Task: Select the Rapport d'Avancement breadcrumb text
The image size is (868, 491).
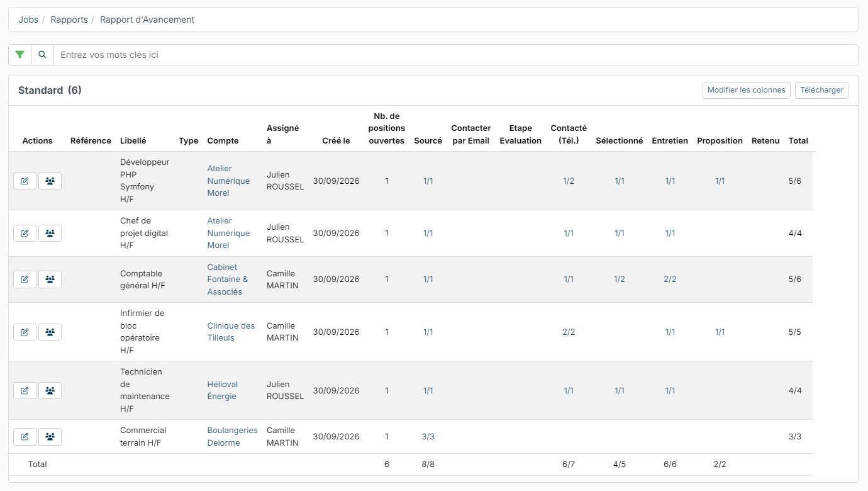Action: click(x=147, y=20)
